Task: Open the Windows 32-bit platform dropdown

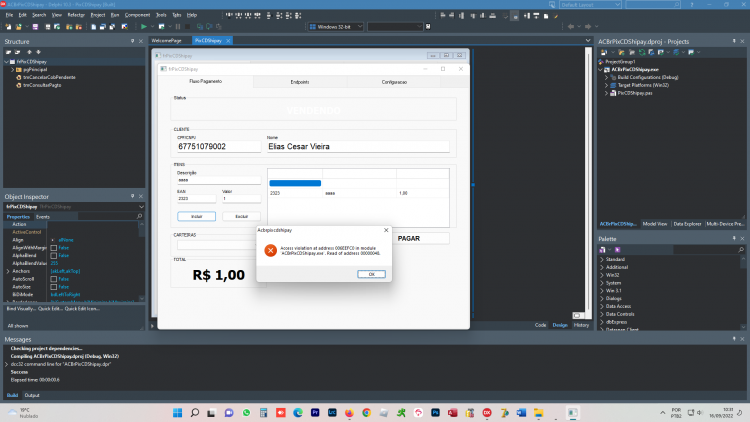Action: (x=336, y=27)
